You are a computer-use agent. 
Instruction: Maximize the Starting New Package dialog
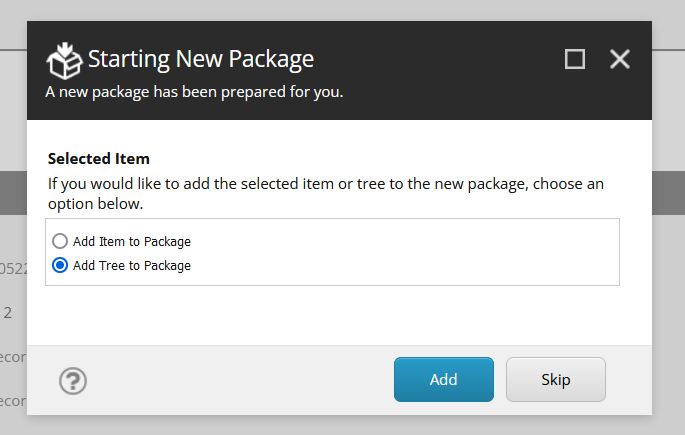[575, 59]
